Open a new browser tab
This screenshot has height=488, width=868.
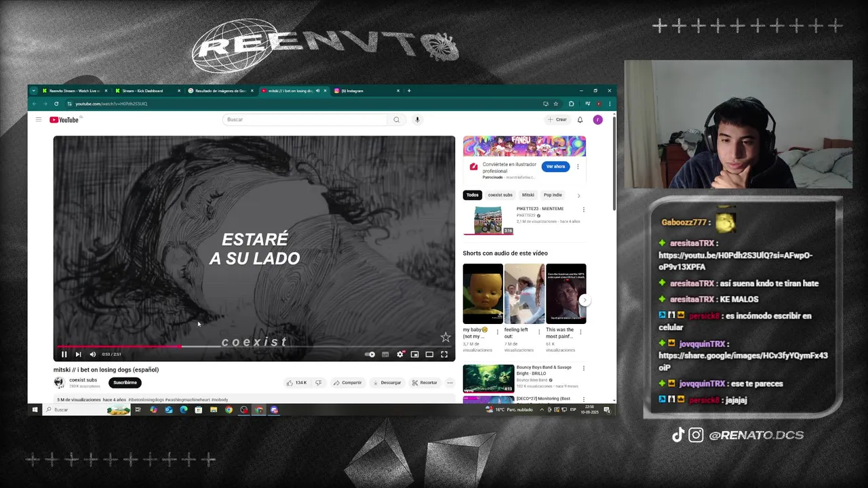click(409, 91)
